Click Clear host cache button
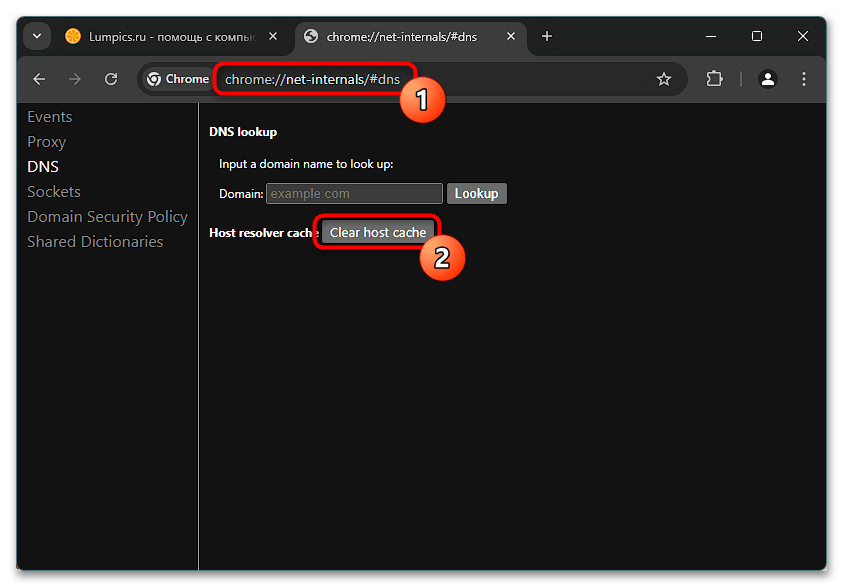The image size is (843, 587). (x=378, y=232)
